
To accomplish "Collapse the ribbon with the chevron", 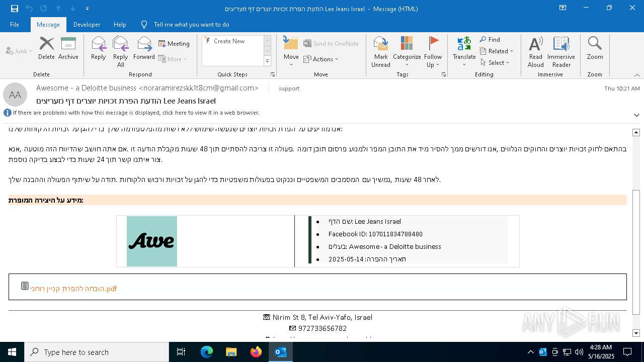I will coord(637,75).
